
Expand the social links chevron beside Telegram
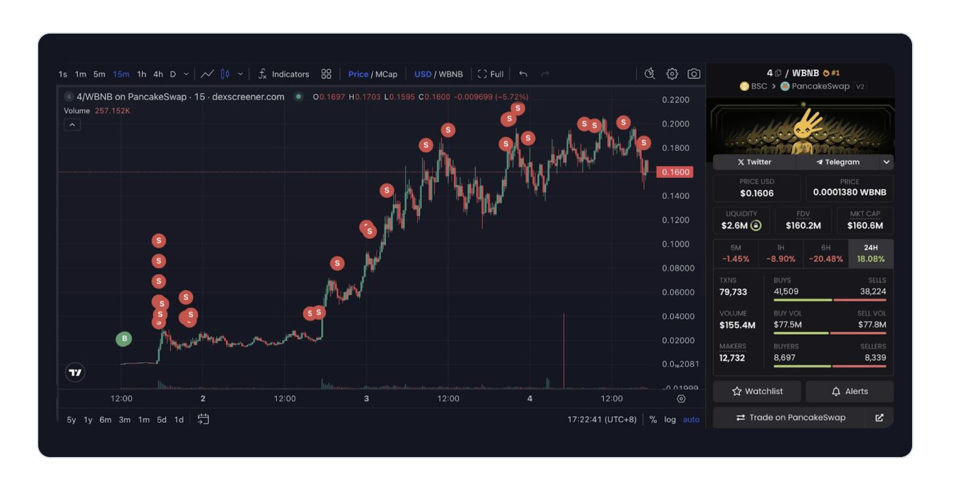coord(886,162)
